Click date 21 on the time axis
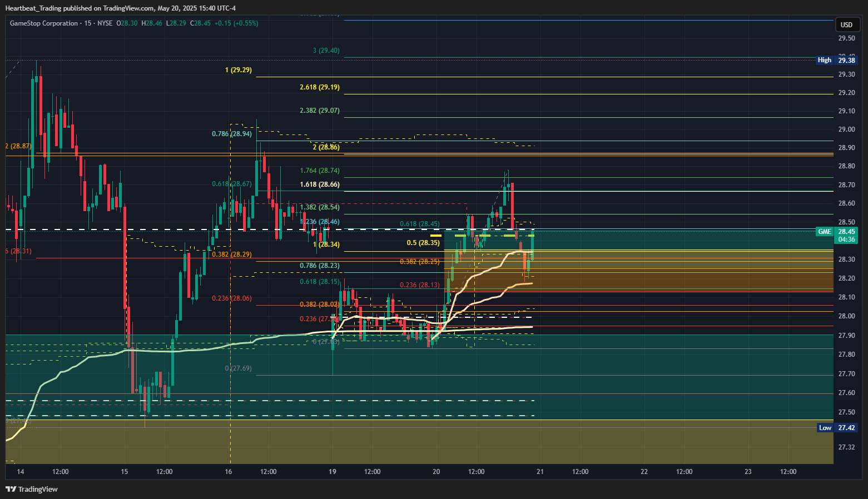This screenshot has height=499, width=868. pos(540,472)
